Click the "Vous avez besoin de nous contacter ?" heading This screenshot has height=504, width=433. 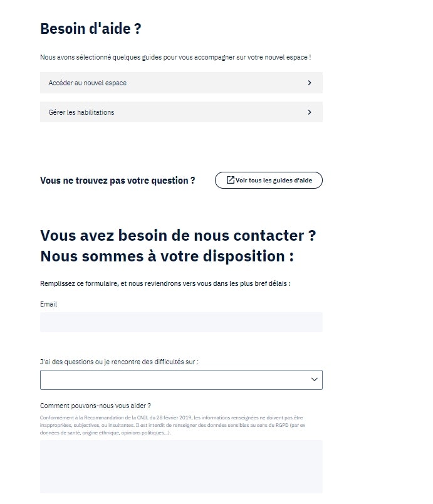[178, 236]
